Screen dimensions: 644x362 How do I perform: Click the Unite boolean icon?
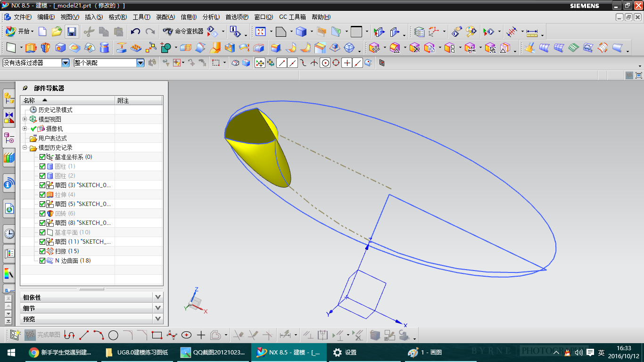coord(165,48)
